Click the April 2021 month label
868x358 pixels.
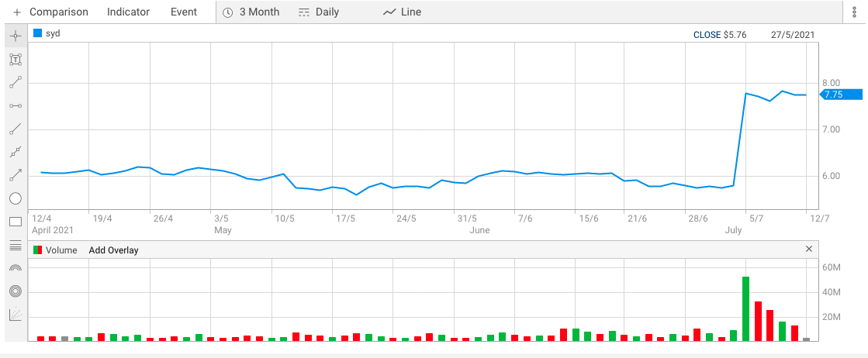53,230
